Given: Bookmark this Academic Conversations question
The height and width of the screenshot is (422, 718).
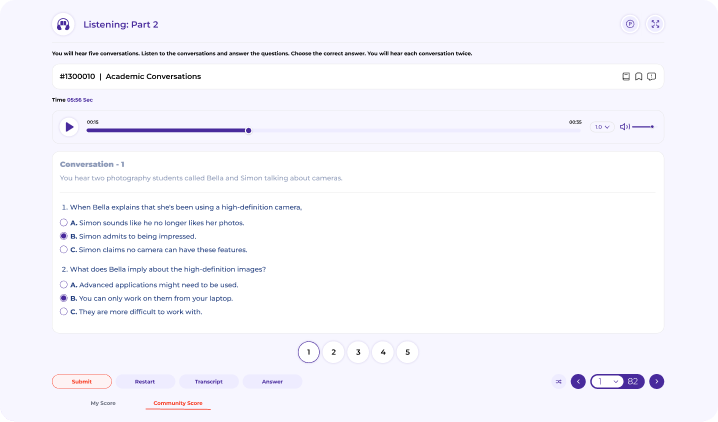Looking at the screenshot, I should click(638, 76).
